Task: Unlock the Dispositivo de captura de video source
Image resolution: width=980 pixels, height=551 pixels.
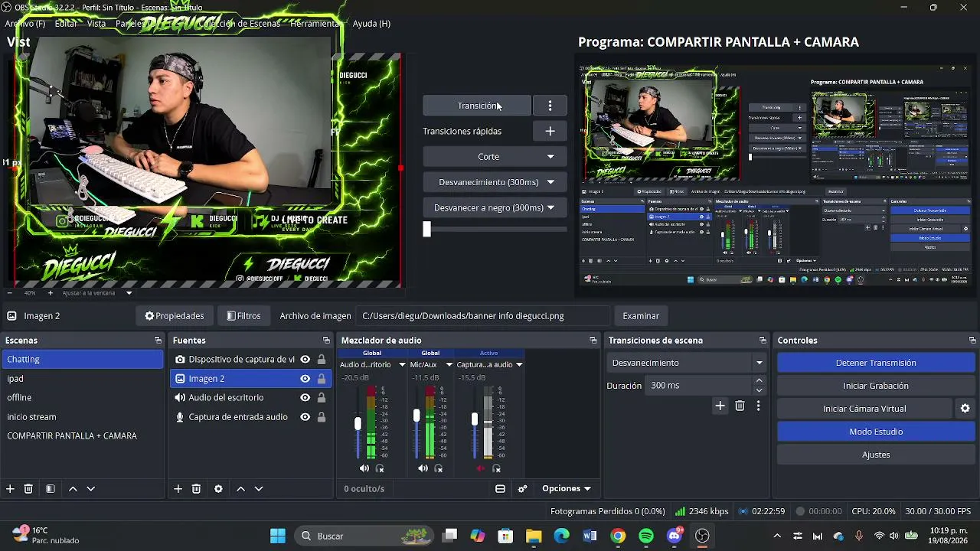Action: click(x=322, y=360)
